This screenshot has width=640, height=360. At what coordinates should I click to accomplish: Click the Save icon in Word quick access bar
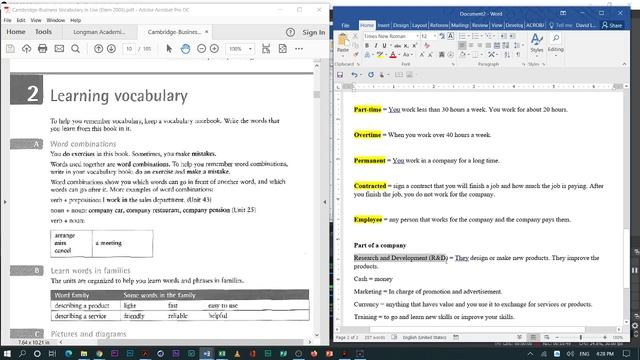tap(340, 75)
